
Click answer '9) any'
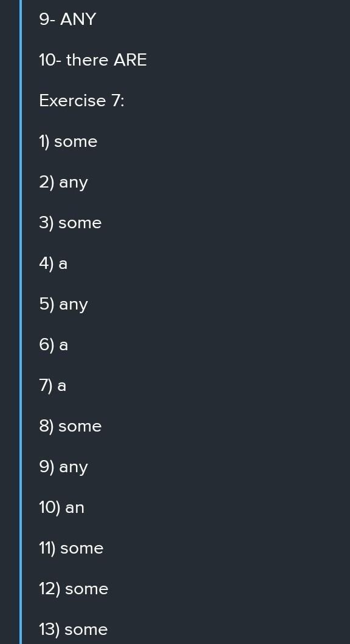click(x=64, y=467)
